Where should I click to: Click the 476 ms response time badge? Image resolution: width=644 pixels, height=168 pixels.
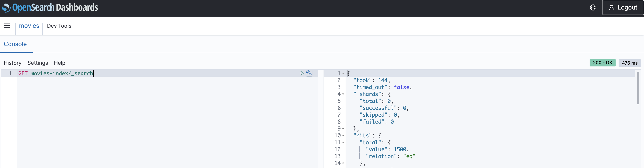(629, 63)
